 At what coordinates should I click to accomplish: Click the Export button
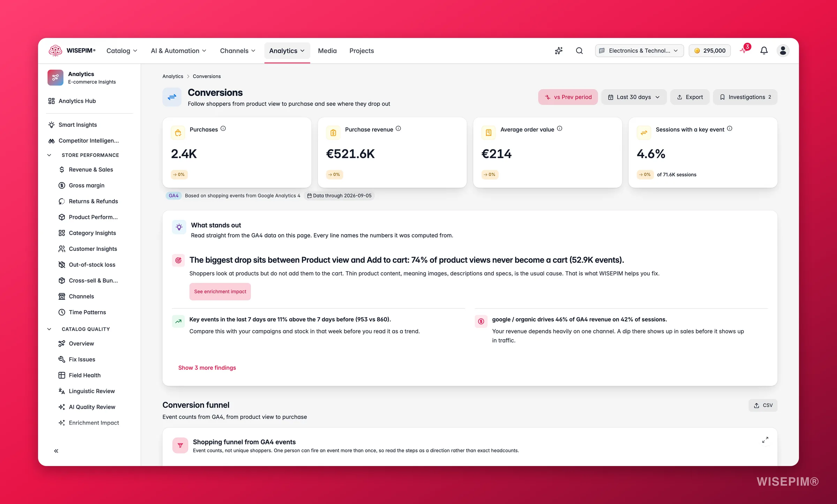pos(690,97)
